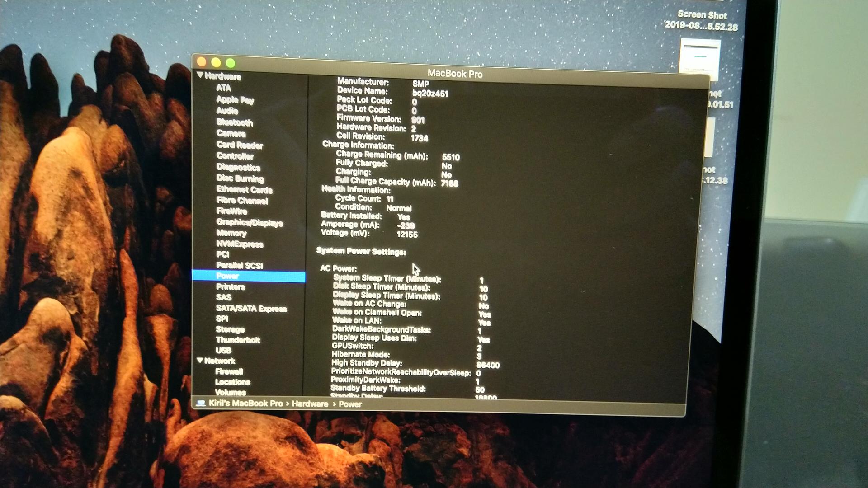Click the System Power Settings heading
The height and width of the screenshot is (488, 868).
coord(361,251)
